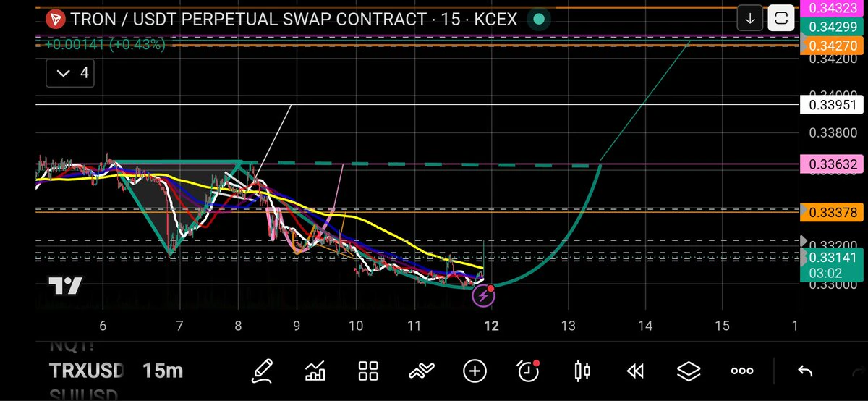
Task: Tap date 14 on the time axis
Action: 645,326
